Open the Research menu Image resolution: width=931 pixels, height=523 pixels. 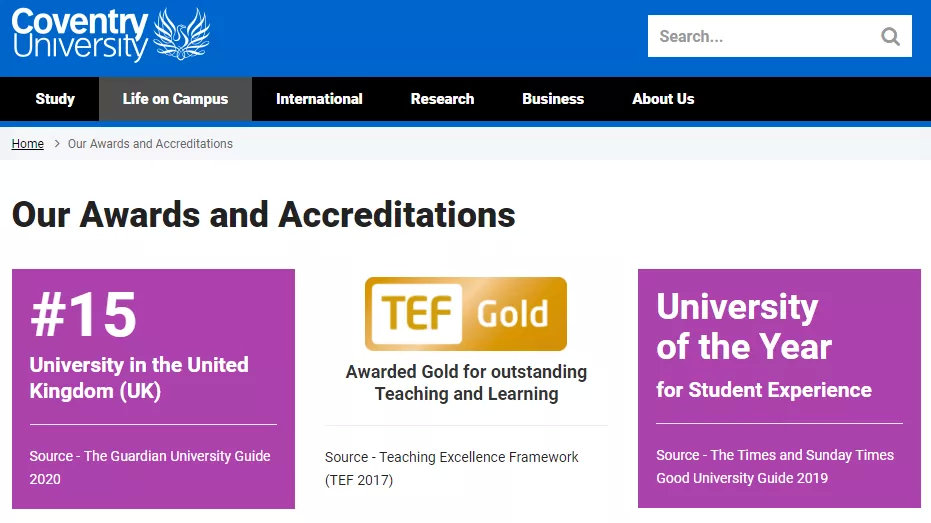tap(442, 99)
